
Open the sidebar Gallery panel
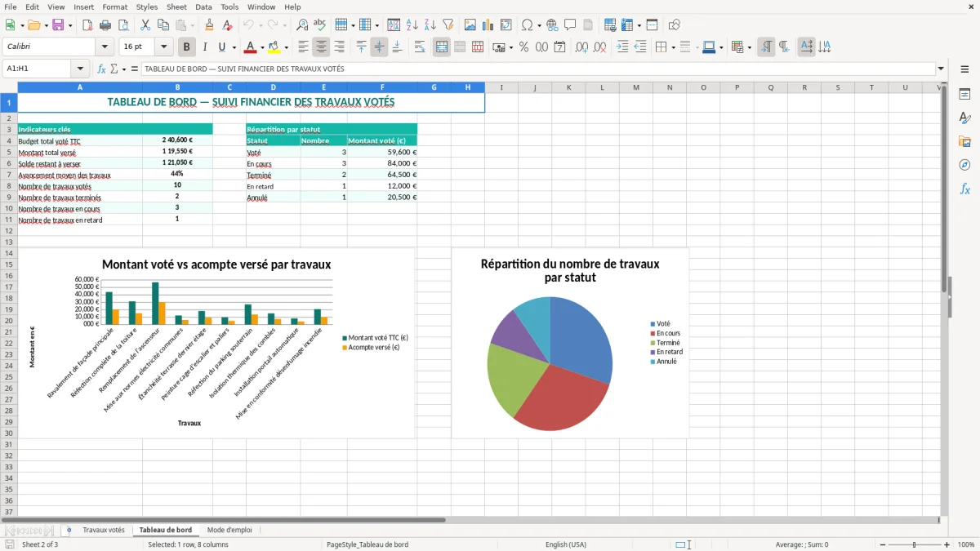pos(964,141)
